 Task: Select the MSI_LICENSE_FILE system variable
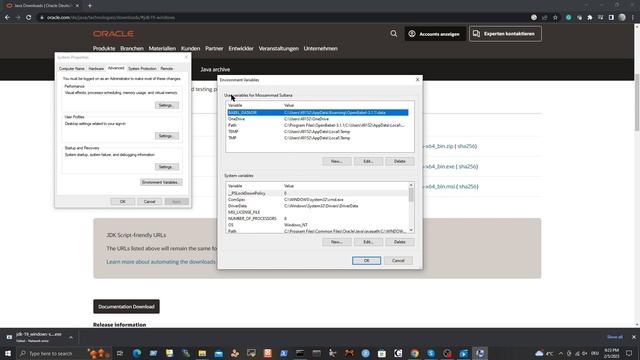pyautogui.click(x=318, y=212)
